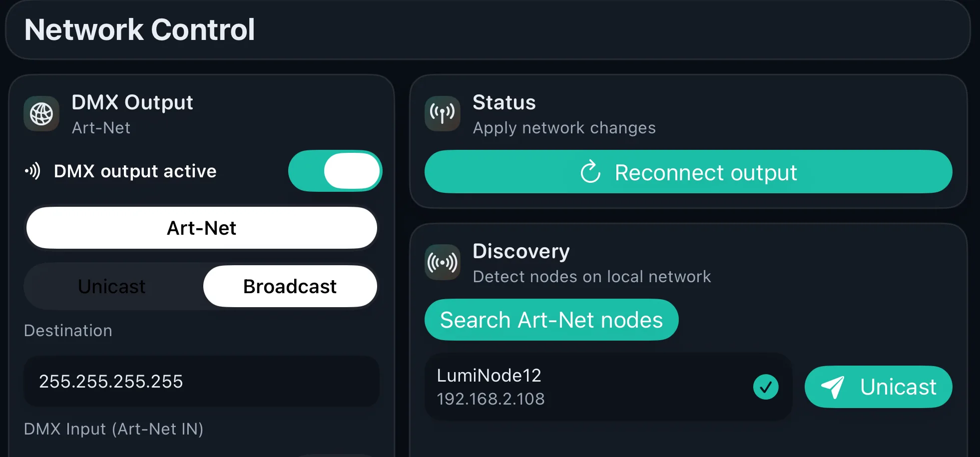Viewport: 980px width, 457px height.
Task: Click the globe icon next to DMX Output
Action: pyautogui.click(x=41, y=113)
